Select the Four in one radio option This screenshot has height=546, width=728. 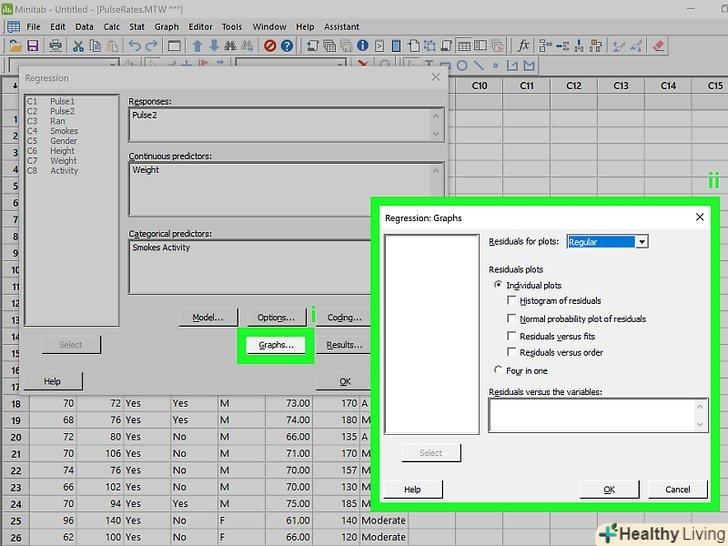click(499, 371)
